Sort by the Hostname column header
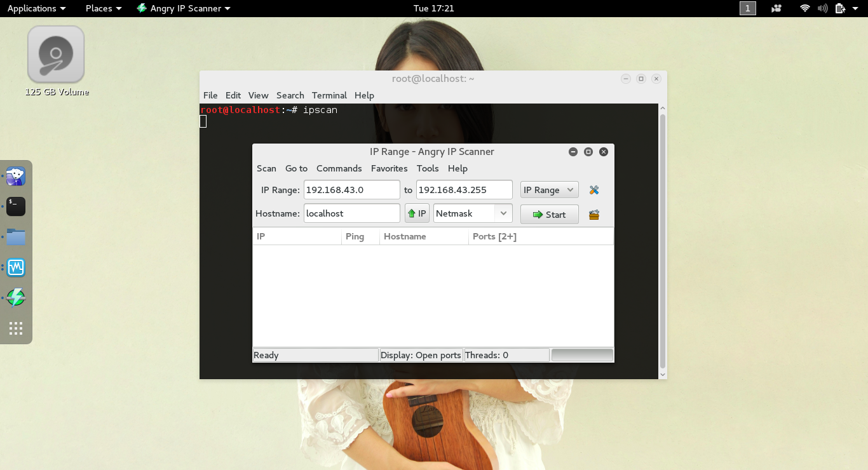The height and width of the screenshot is (470, 868). pyautogui.click(x=424, y=236)
